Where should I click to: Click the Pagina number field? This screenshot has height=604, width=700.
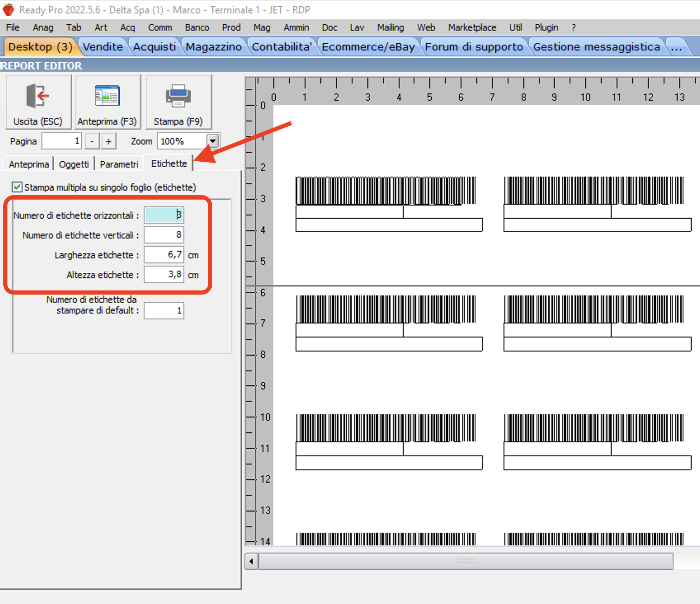(x=61, y=141)
